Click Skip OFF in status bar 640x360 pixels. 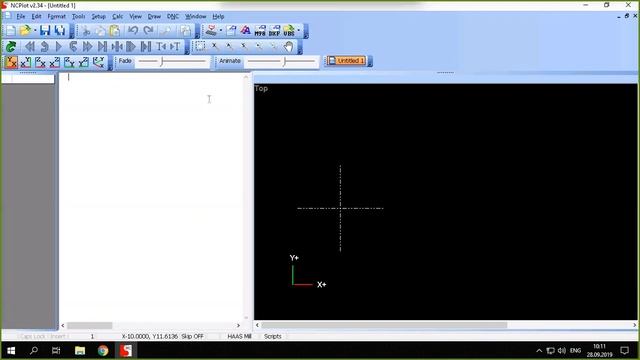192,336
